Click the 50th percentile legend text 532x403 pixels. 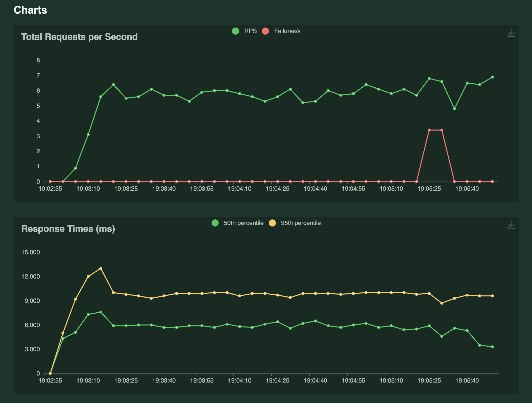pyautogui.click(x=244, y=223)
